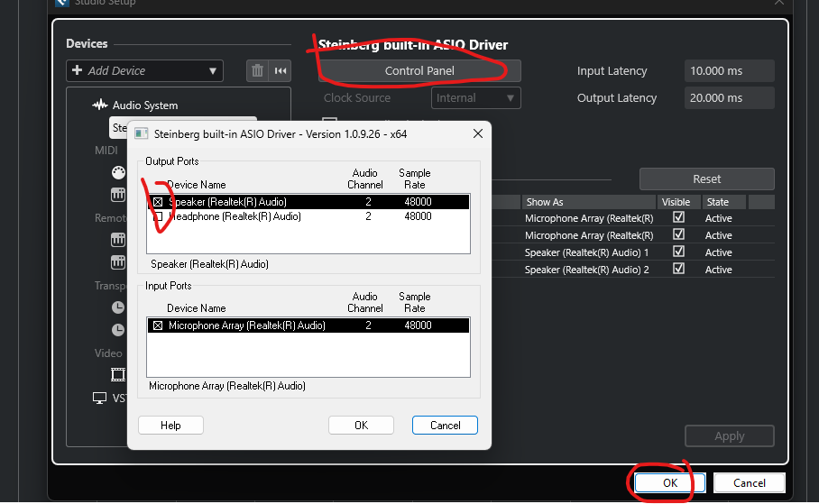
Task: Open the Clock Source Internal dropdown
Action: (x=476, y=97)
